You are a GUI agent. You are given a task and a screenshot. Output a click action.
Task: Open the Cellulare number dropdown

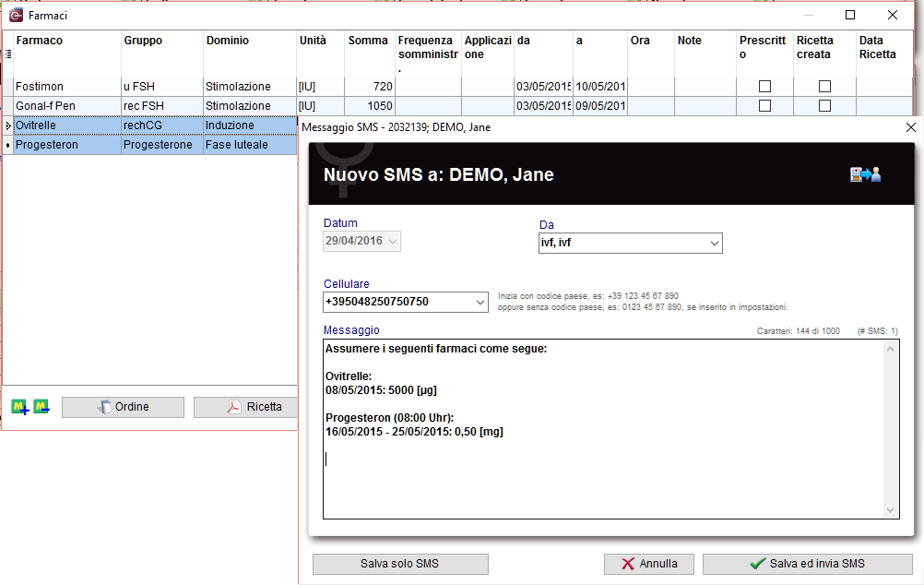480,302
